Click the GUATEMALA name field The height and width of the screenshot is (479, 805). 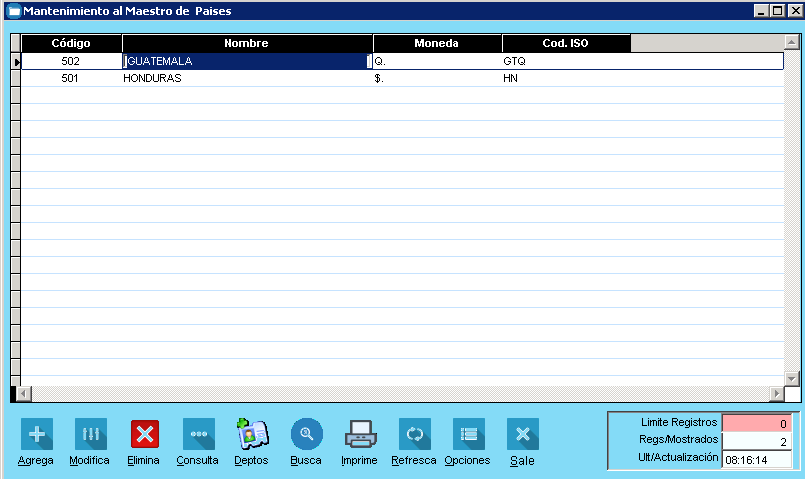click(246, 61)
